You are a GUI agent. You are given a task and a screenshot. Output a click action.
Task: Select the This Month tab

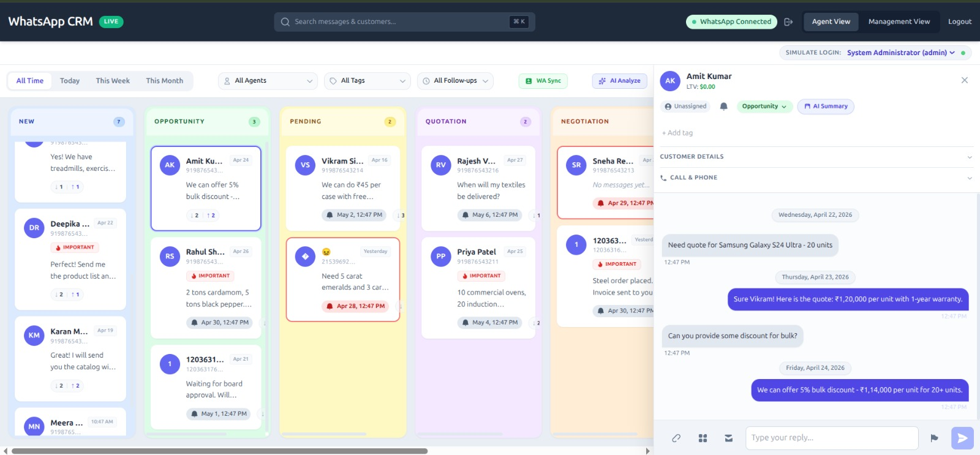(x=164, y=81)
